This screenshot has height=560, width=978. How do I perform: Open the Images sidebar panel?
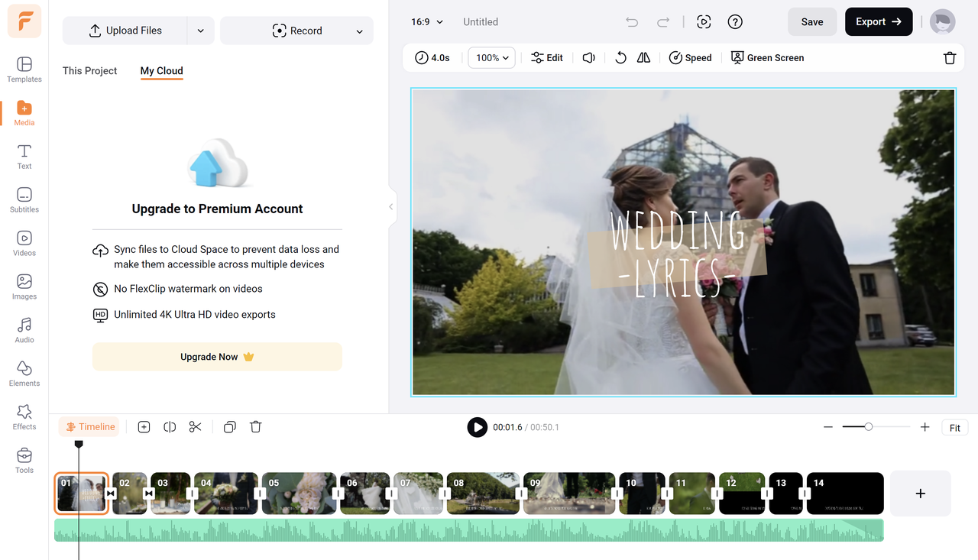pyautogui.click(x=24, y=287)
